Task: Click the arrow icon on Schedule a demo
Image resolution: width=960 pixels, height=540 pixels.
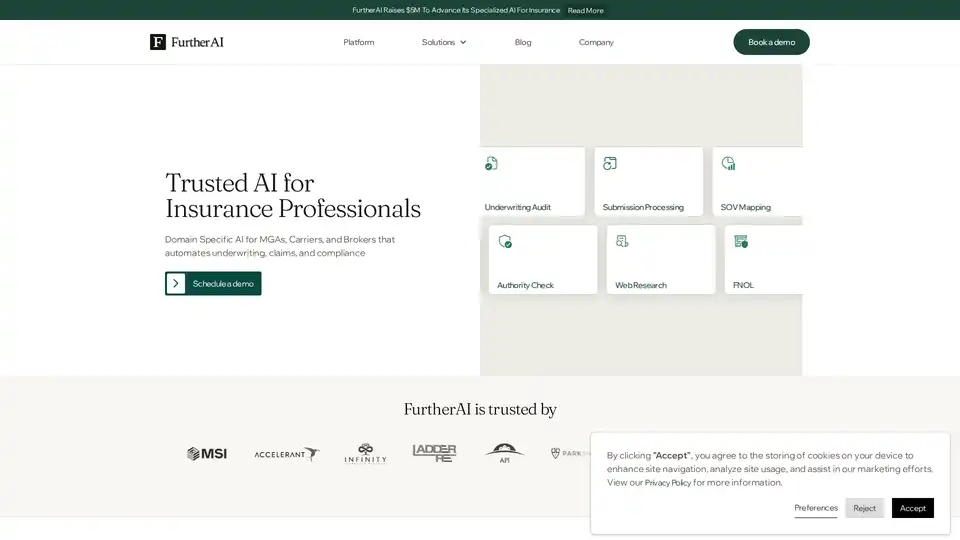Action: (x=176, y=284)
